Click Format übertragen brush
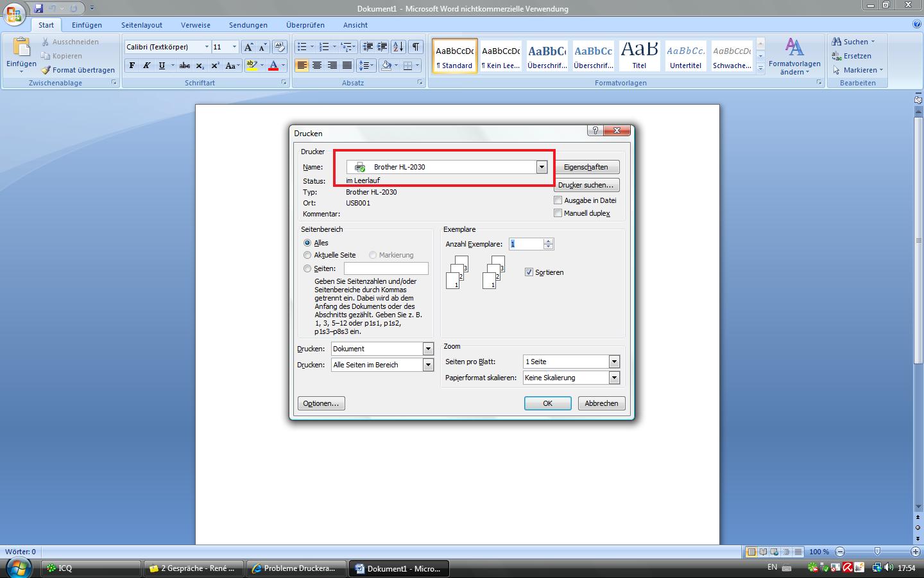 point(78,70)
